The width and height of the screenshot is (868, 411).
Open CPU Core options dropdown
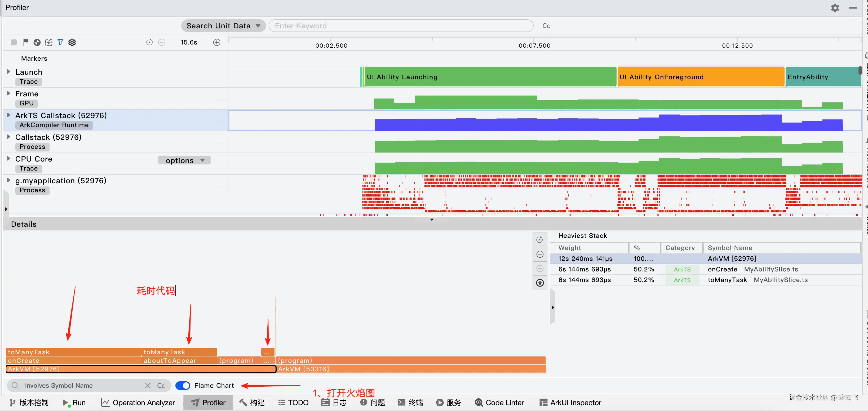pyautogui.click(x=185, y=160)
